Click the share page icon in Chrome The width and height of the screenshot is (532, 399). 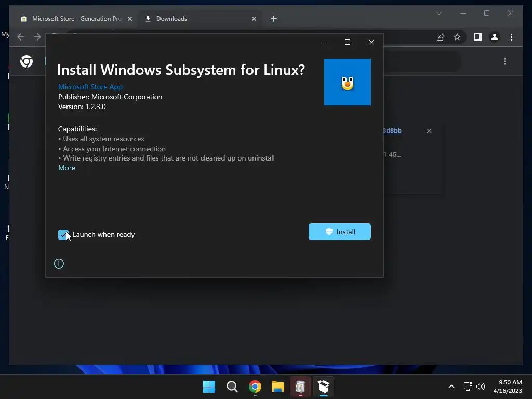click(x=441, y=37)
